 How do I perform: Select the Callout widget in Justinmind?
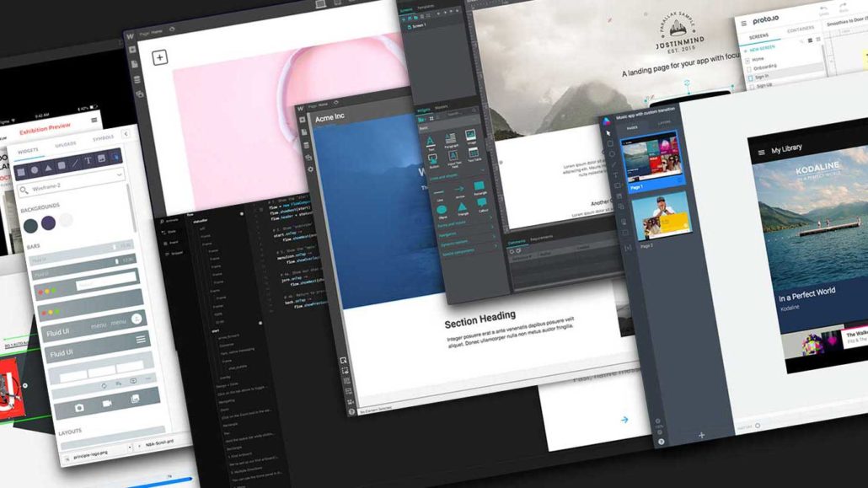click(482, 205)
